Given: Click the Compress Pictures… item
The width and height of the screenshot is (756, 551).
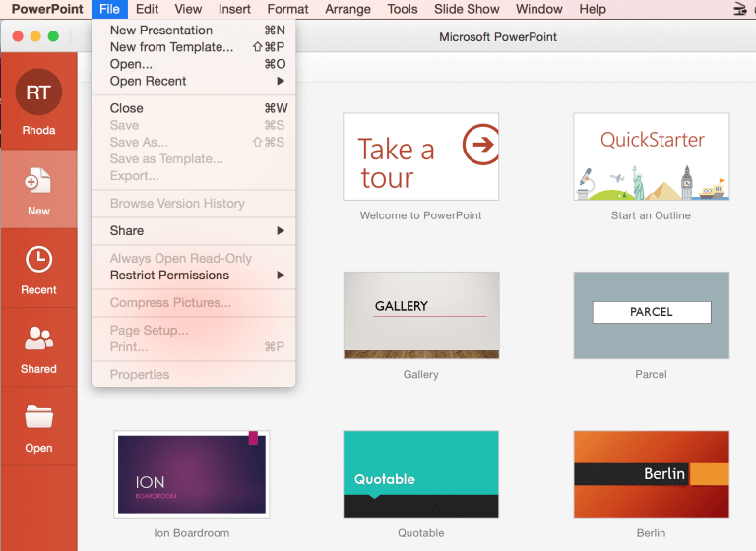Looking at the screenshot, I should (193, 303).
